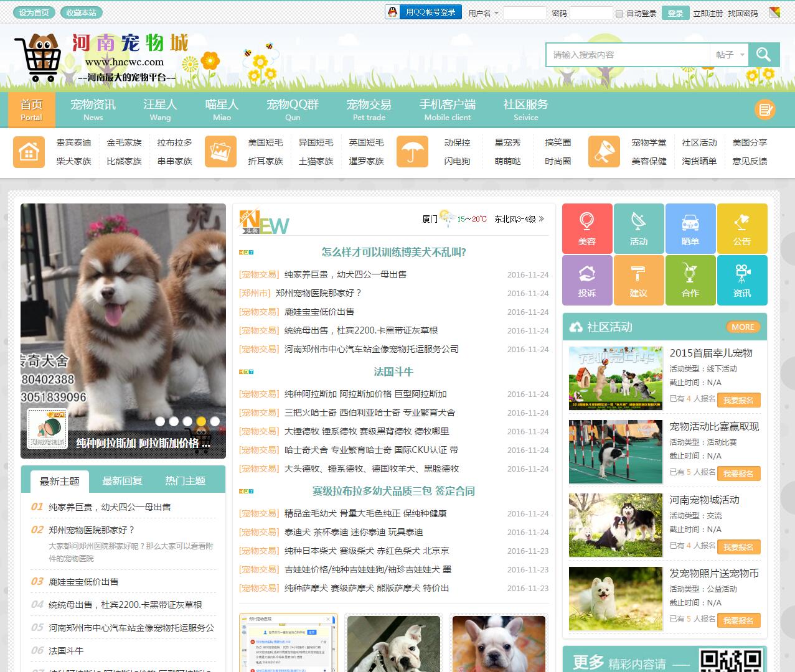Switch to the 最新回复 tab
This screenshot has height=672, width=795.
pos(123,481)
